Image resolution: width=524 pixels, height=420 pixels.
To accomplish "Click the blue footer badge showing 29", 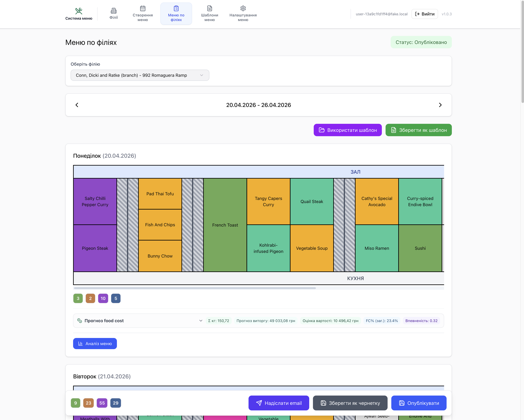I will click(x=116, y=403).
